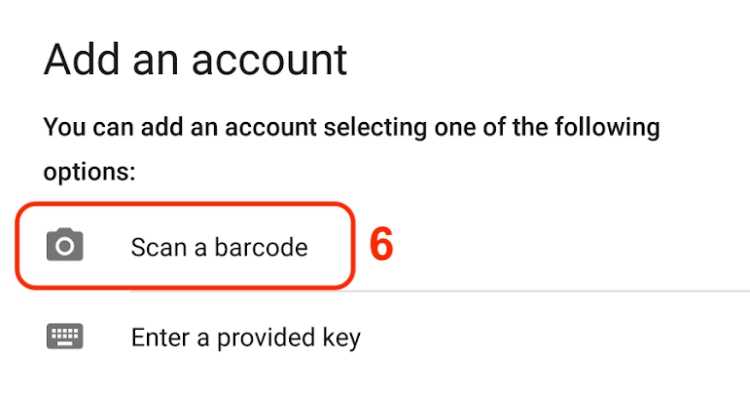This screenshot has width=750, height=420.
Task: Click the red number 6 annotation
Action: [x=381, y=246]
